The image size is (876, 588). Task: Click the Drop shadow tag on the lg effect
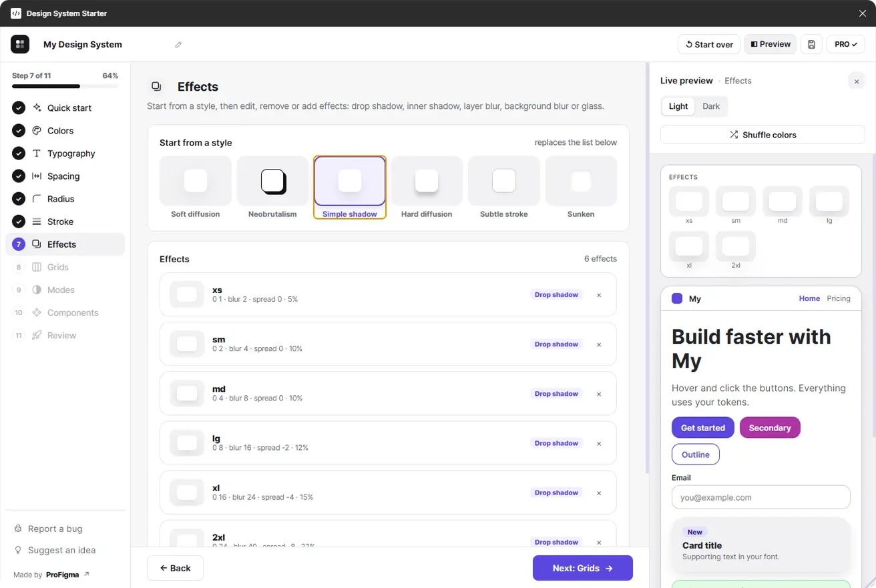(x=556, y=443)
